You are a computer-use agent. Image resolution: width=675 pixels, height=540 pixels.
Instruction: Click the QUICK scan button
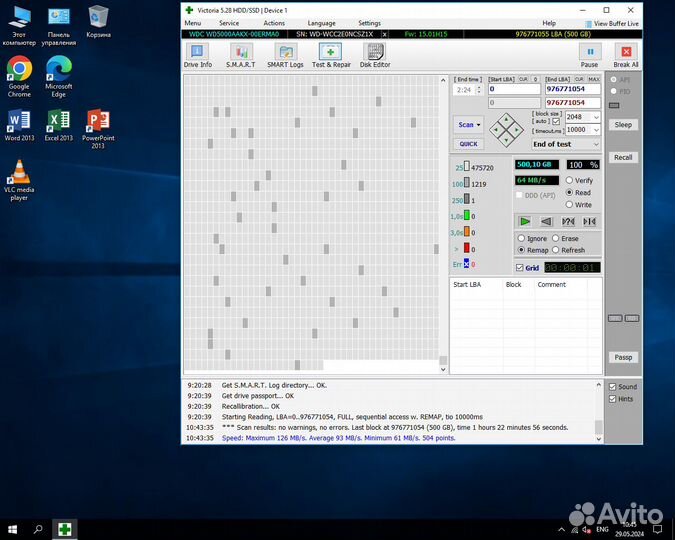(x=468, y=144)
